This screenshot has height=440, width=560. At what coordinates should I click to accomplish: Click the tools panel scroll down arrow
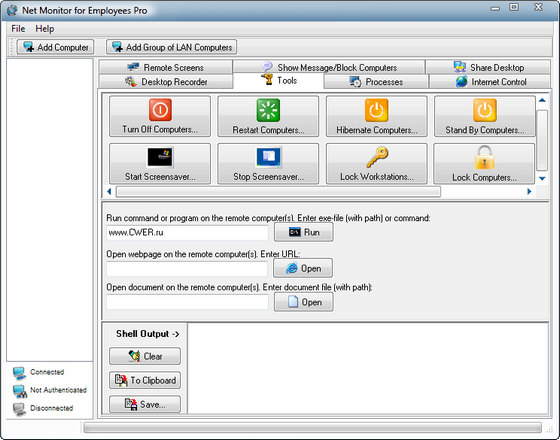tap(542, 178)
